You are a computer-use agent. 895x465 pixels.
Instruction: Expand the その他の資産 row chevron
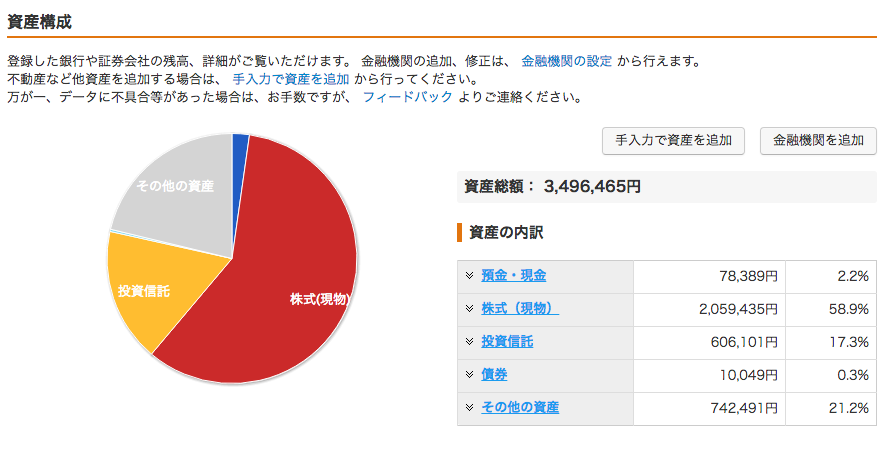click(x=469, y=407)
